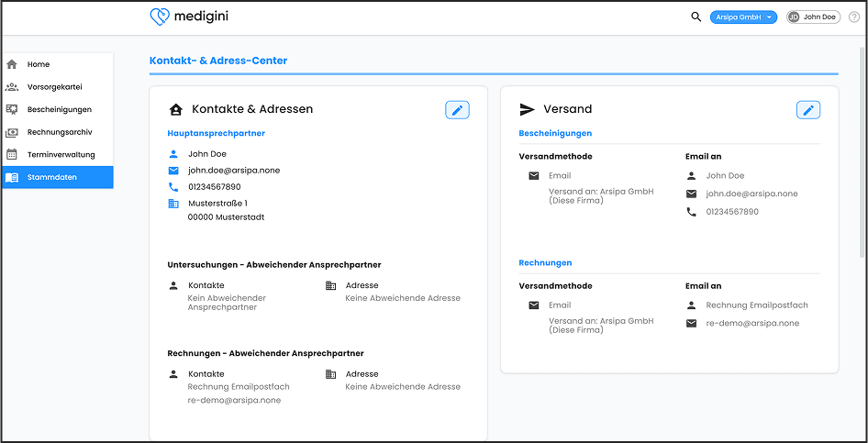
Task: Click Hauptansprechpartner section label
Action: (216, 133)
